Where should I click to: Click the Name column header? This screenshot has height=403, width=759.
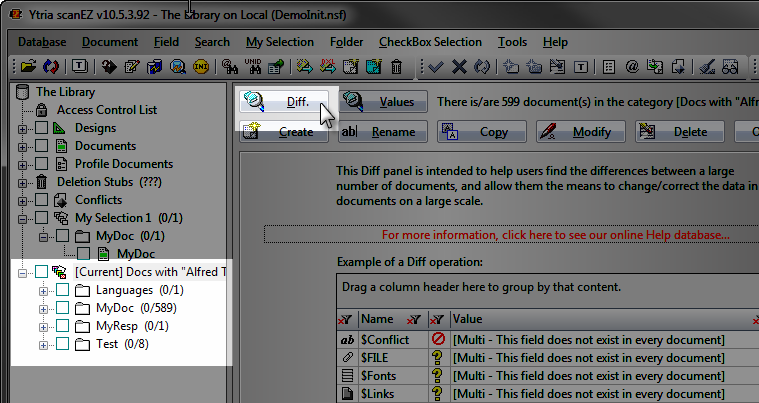pyautogui.click(x=380, y=318)
